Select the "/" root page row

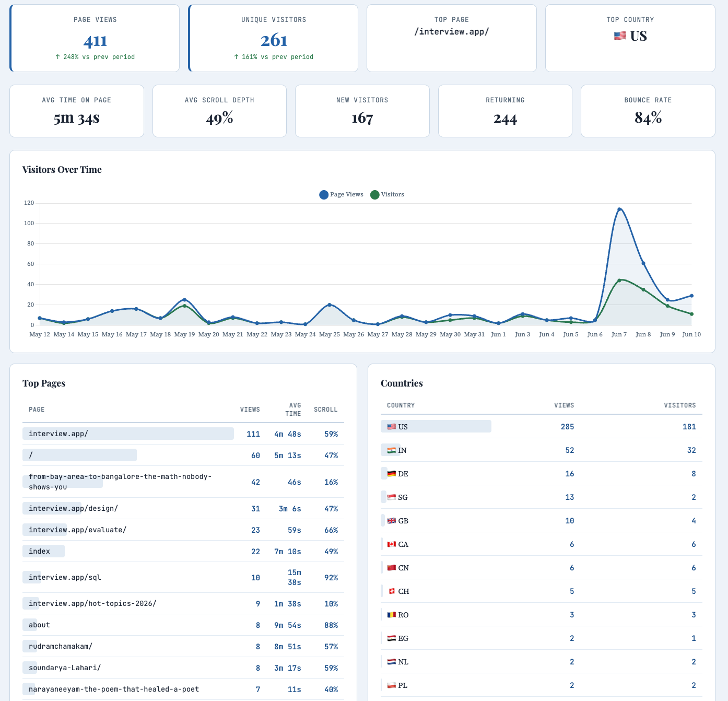[x=183, y=455]
